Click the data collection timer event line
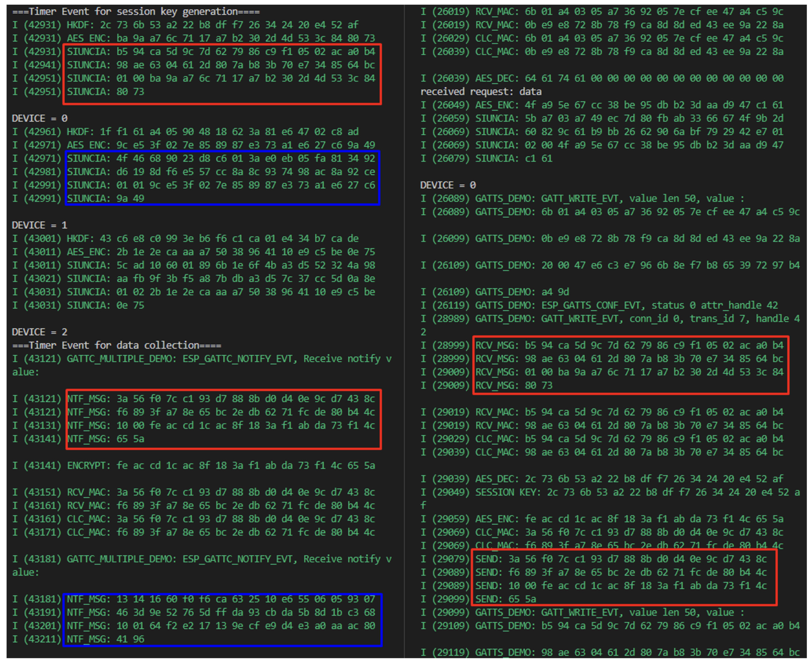This screenshot has width=812, height=666. tap(117, 345)
